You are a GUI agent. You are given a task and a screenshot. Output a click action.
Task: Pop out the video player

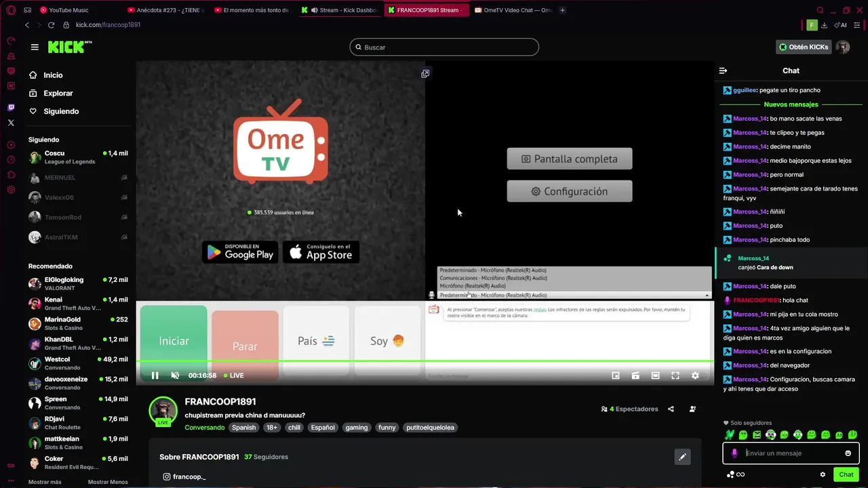point(425,73)
